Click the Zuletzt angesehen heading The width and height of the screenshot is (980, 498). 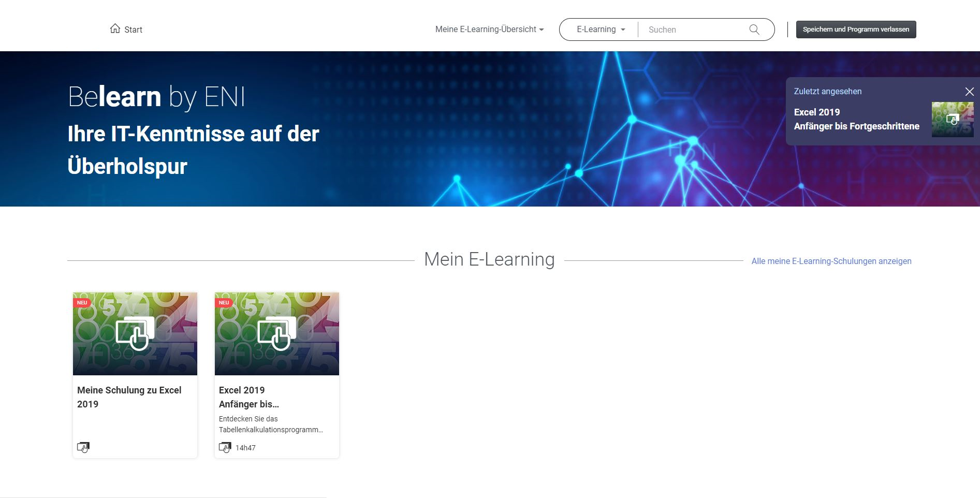tap(827, 91)
